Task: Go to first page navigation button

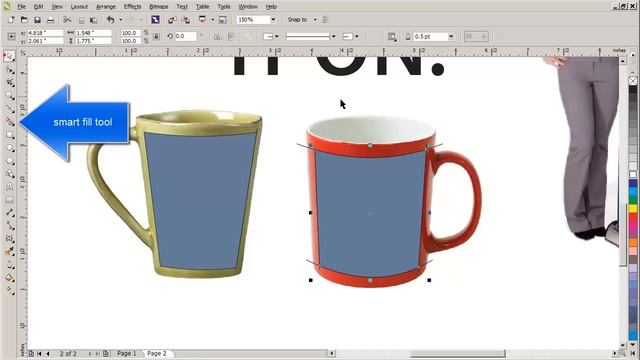Action: coord(40,353)
